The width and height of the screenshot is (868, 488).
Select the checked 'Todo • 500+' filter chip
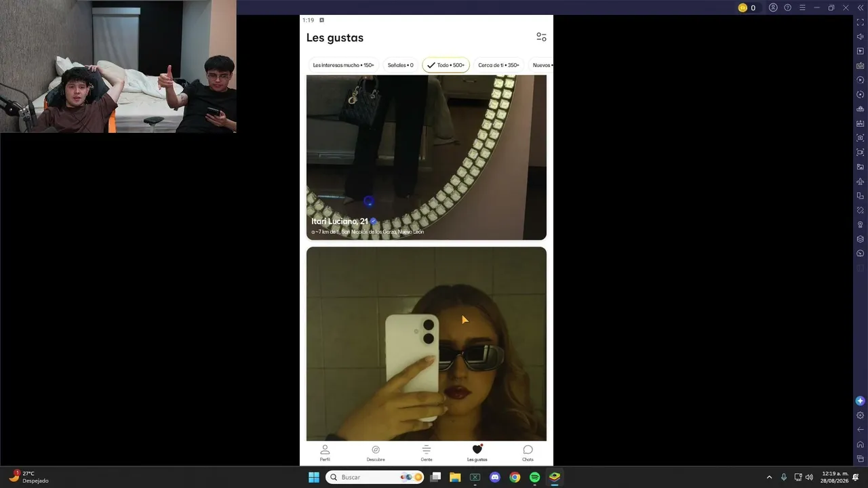[446, 65]
